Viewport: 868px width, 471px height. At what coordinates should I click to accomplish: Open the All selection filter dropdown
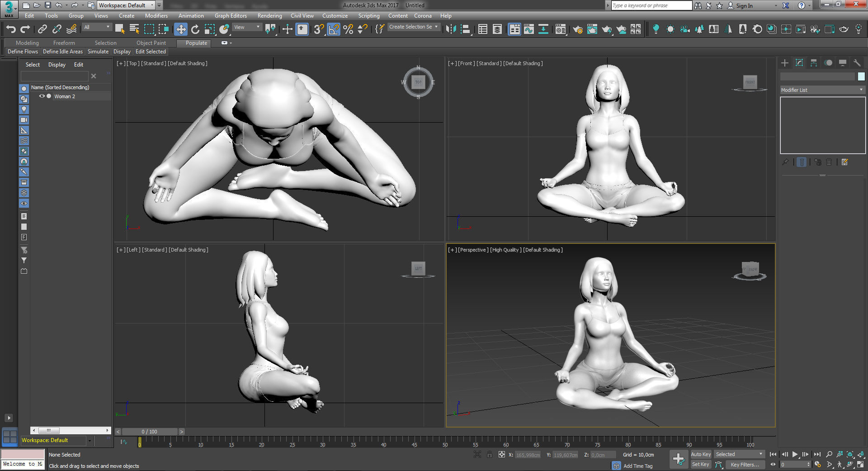coord(97,28)
